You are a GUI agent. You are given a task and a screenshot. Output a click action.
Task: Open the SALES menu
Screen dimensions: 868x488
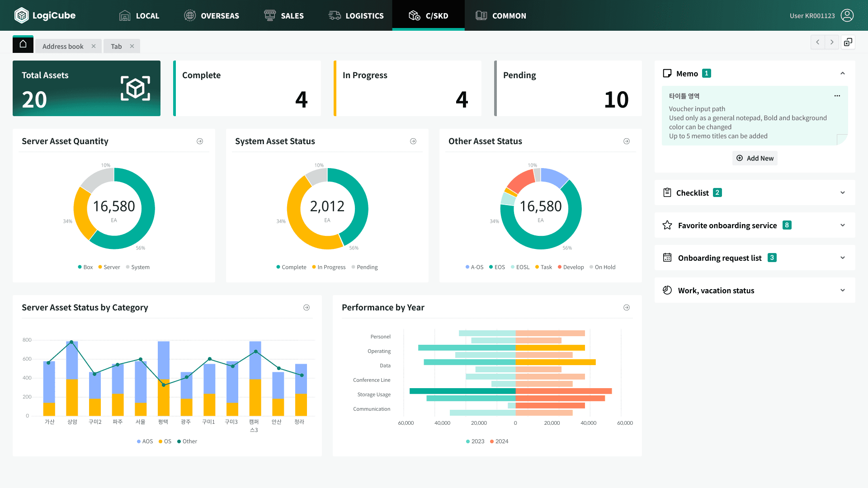(284, 16)
